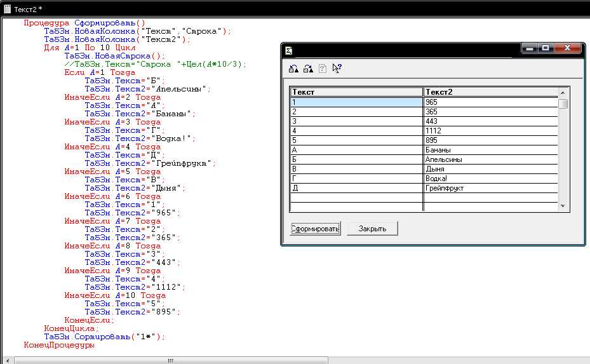Screen dimensions: 590x364
Task: Click the Сформировать button
Action: tap(315, 229)
